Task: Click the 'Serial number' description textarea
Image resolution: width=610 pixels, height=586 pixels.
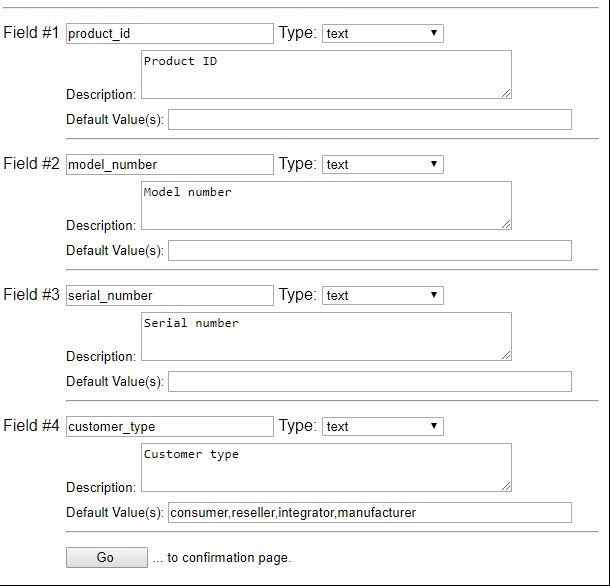Action: (325, 336)
